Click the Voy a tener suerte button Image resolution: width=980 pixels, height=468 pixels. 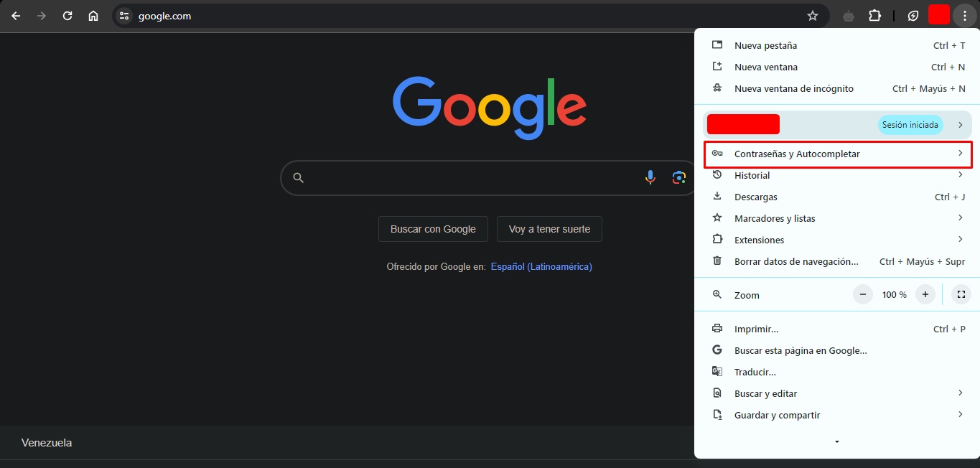click(x=549, y=229)
